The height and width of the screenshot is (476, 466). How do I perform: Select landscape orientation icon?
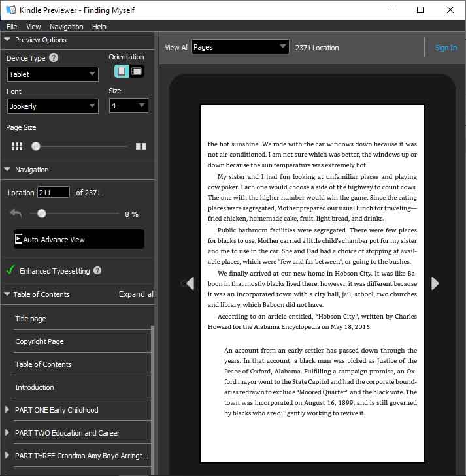coord(137,72)
